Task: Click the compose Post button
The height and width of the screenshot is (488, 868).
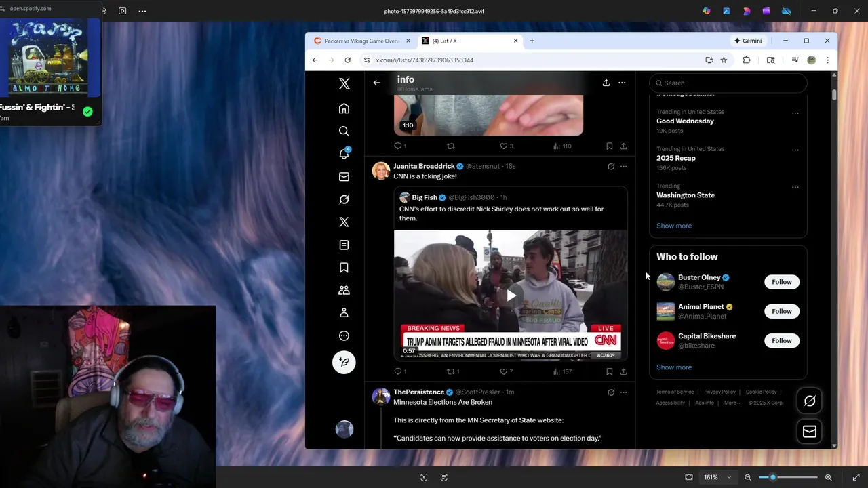Action: click(344, 362)
